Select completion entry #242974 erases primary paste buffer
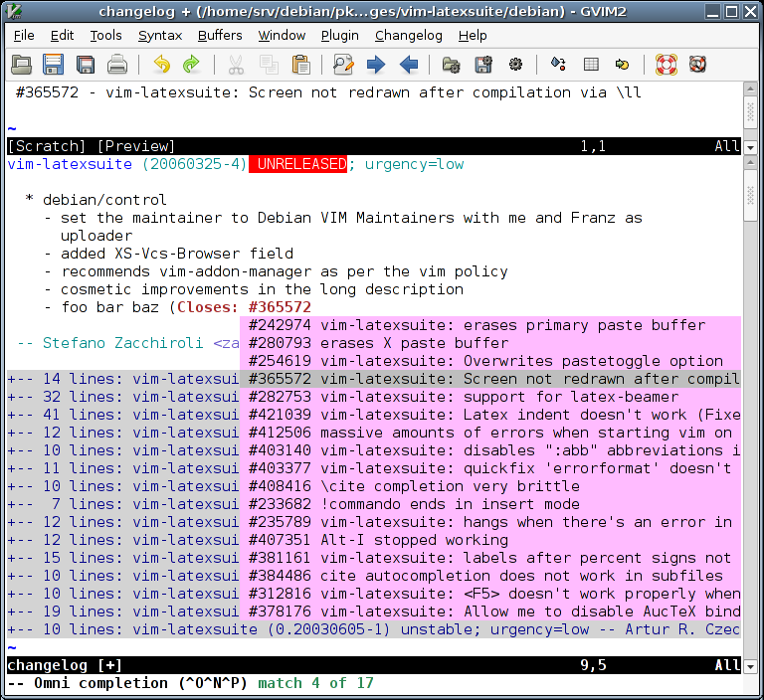This screenshot has height=700, width=764. coord(490,325)
